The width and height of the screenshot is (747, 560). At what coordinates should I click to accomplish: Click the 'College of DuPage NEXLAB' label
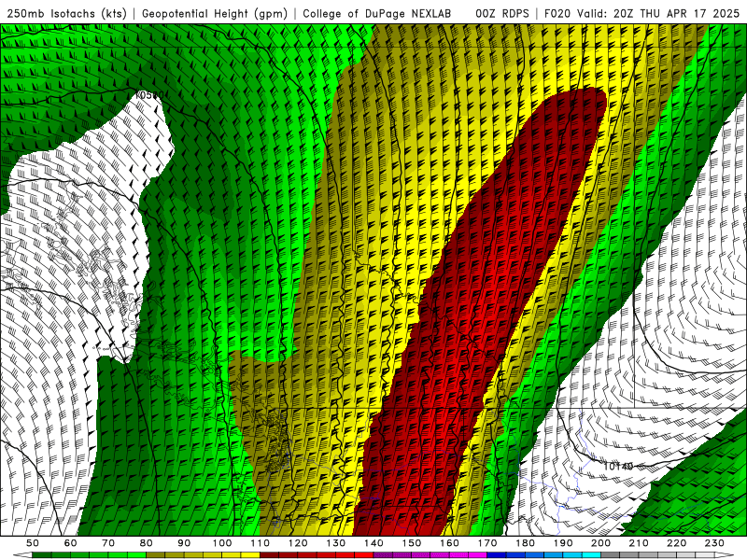point(377,13)
